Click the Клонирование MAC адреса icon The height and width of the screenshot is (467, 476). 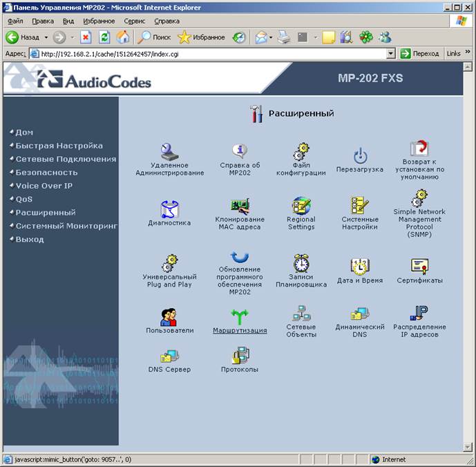point(240,206)
